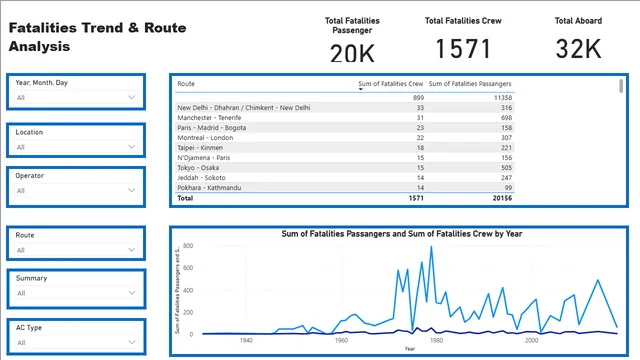
Task: Sort by Sum of Fatalities Passangers header
Action: (x=470, y=84)
